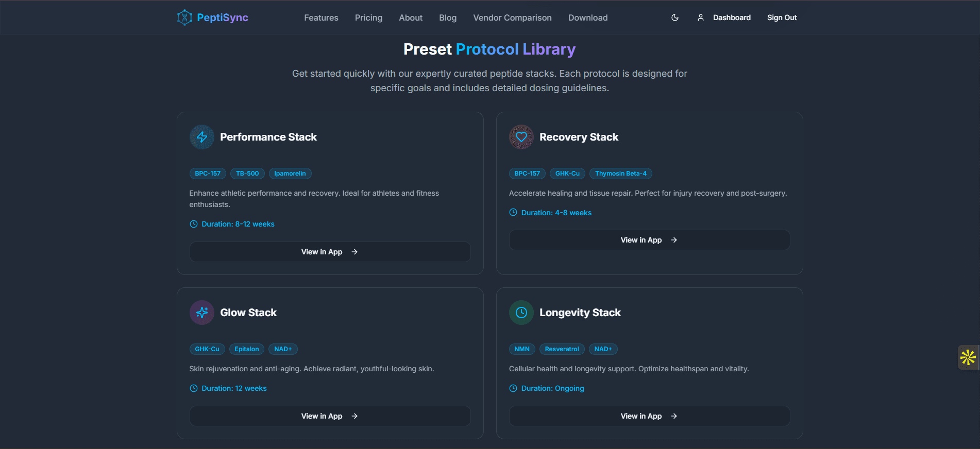Open the Blog link in navigation
The height and width of the screenshot is (449, 980).
coord(448,18)
